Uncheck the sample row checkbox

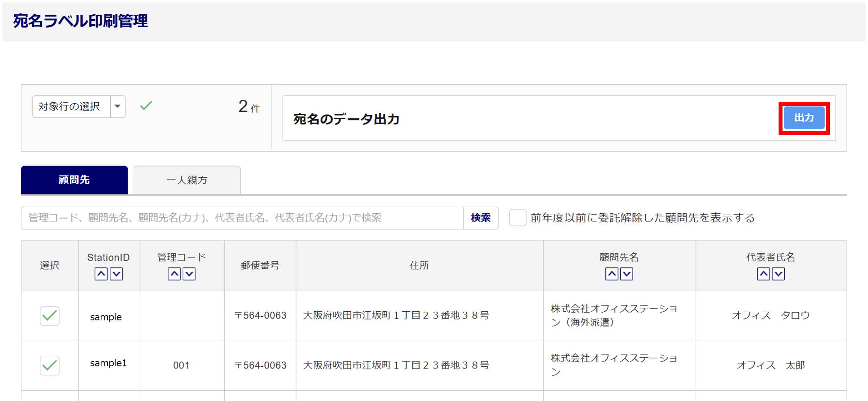pyautogui.click(x=50, y=316)
